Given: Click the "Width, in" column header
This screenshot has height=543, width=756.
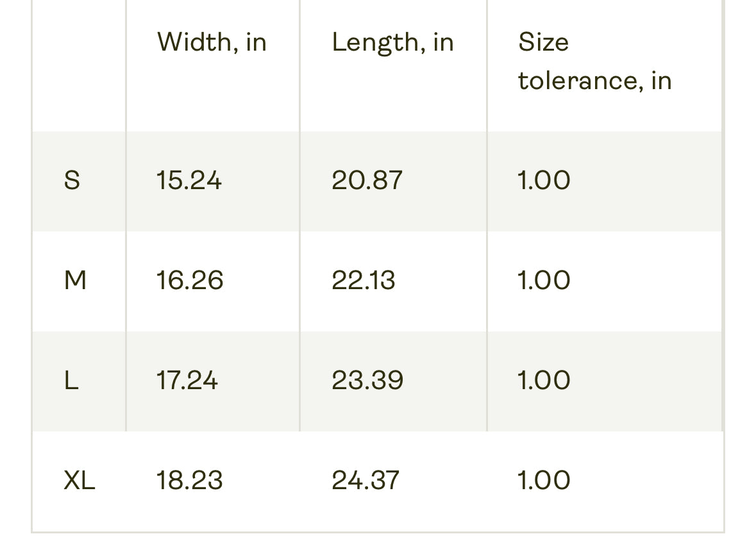Looking at the screenshot, I should coord(212,42).
